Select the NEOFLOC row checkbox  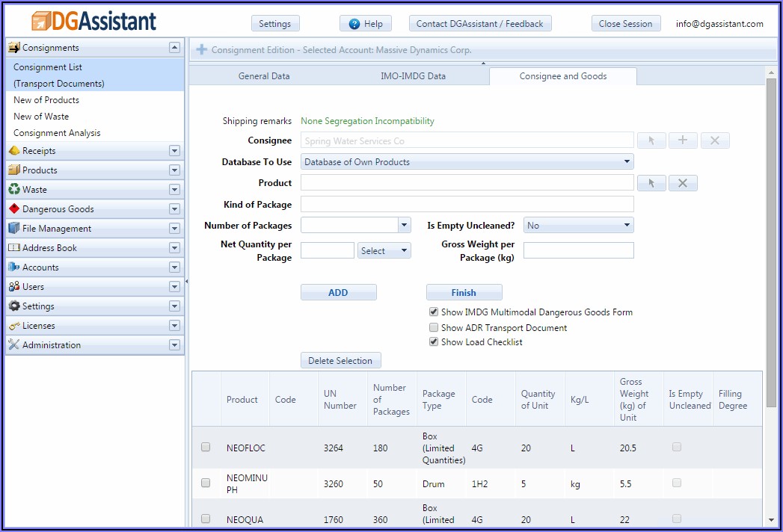pos(206,448)
